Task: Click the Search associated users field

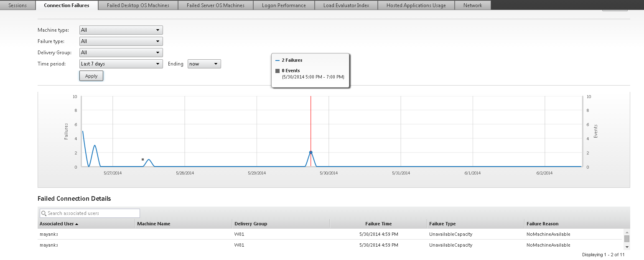Action: coord(93,213)
